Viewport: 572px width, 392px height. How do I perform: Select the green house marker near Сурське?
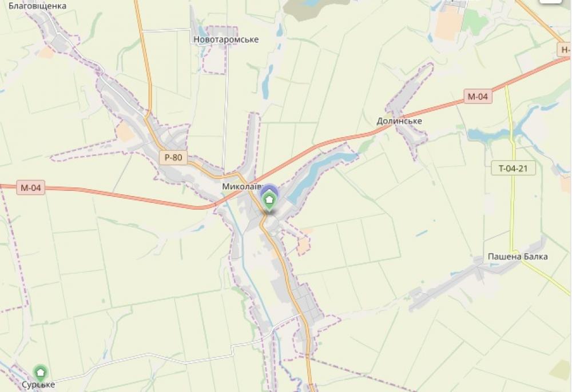[40, 373]
